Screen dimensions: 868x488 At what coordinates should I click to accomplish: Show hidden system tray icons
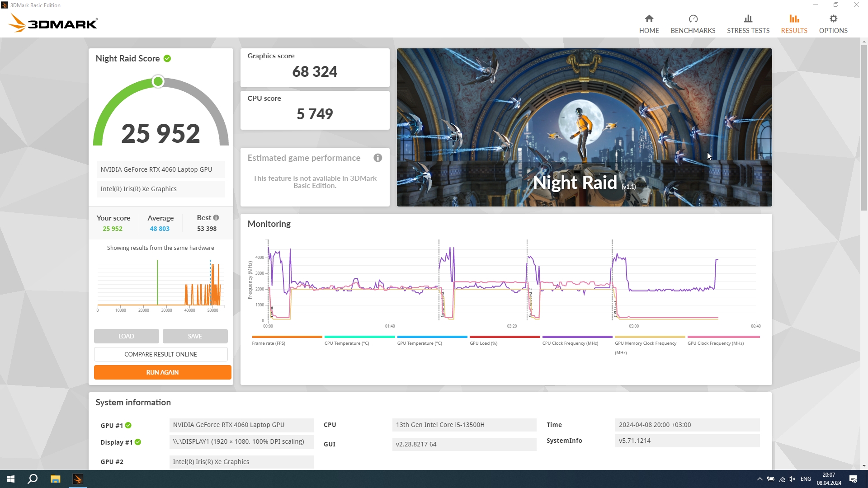point(759,479)
